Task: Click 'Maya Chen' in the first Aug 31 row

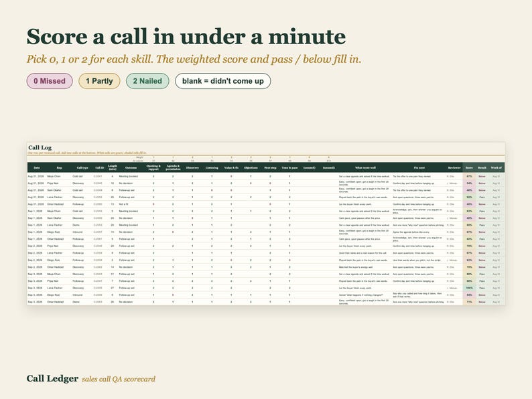Action: [x=54, y=176]
